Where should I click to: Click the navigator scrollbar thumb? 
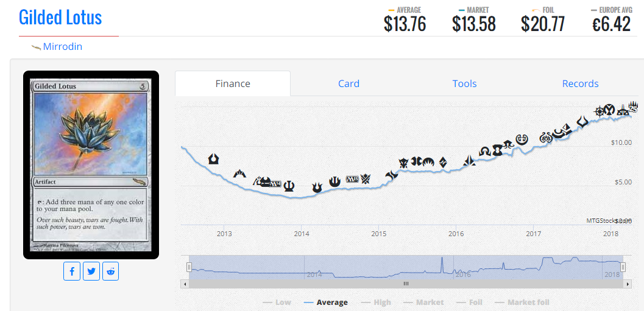pos(406,284)
